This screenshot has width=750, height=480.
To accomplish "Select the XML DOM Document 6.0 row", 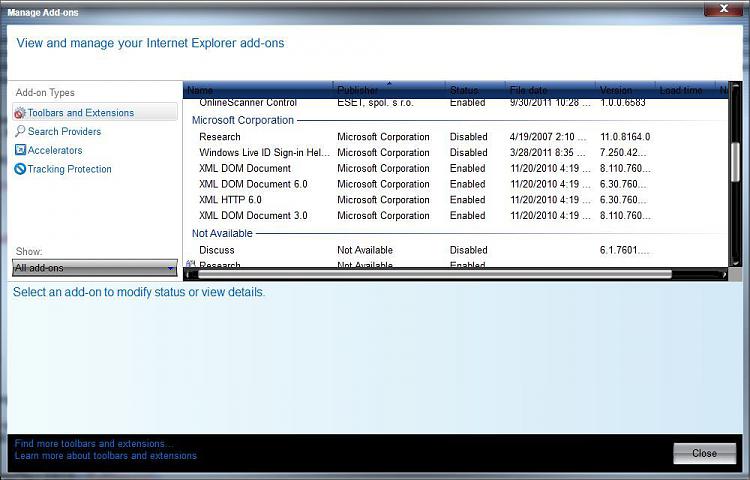I will tap(455, 184).
